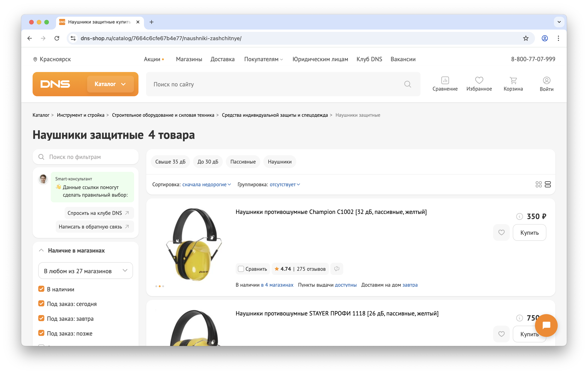The width and height of the screenshot is (588, 374).
Task: Open the Каталог dropdown button
Action: point(110,84)
